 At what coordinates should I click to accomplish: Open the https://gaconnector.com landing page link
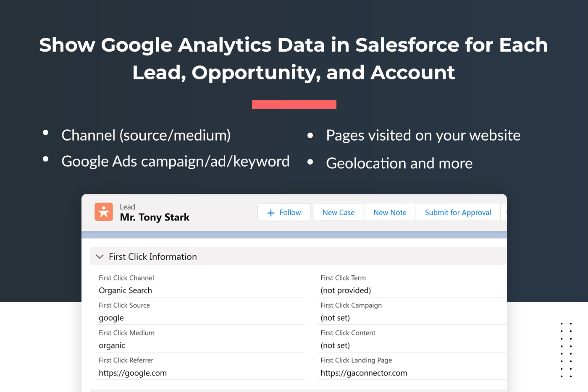coord(364,373)
